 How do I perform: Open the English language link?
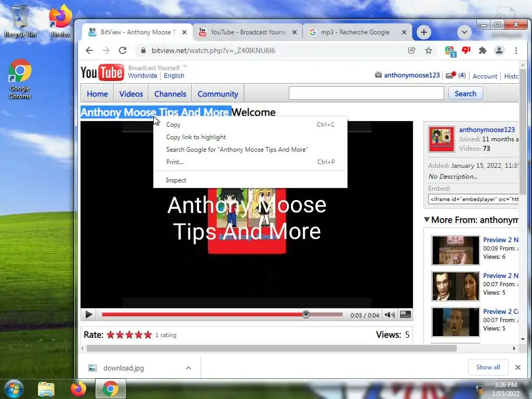coord(174,76)
